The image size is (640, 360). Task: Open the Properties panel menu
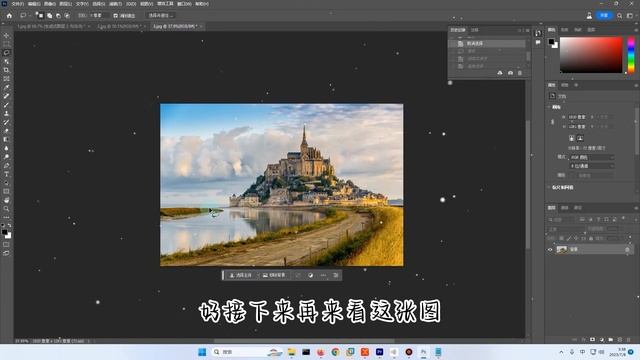[x=636, y=85]
